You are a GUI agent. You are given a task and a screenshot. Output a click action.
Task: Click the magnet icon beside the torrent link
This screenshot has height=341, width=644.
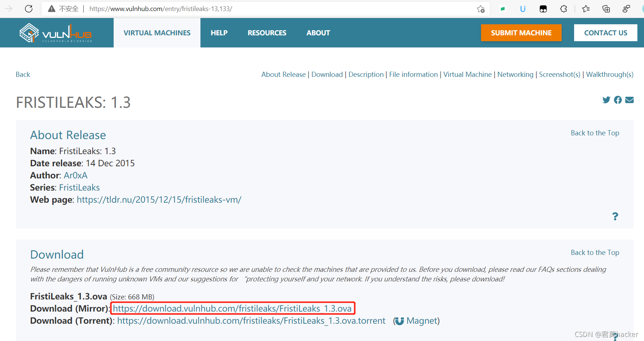click(399, 321)
